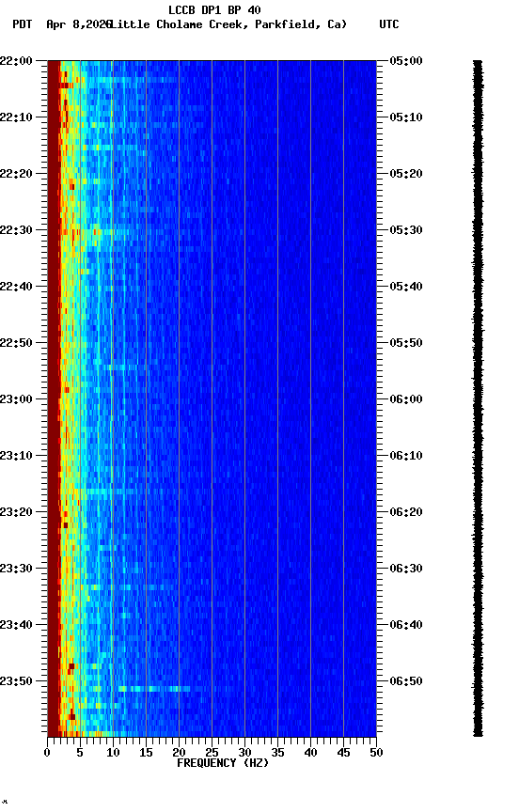
Task: Click the '22:10' PDT time label
Action: [x=16, y=117]
